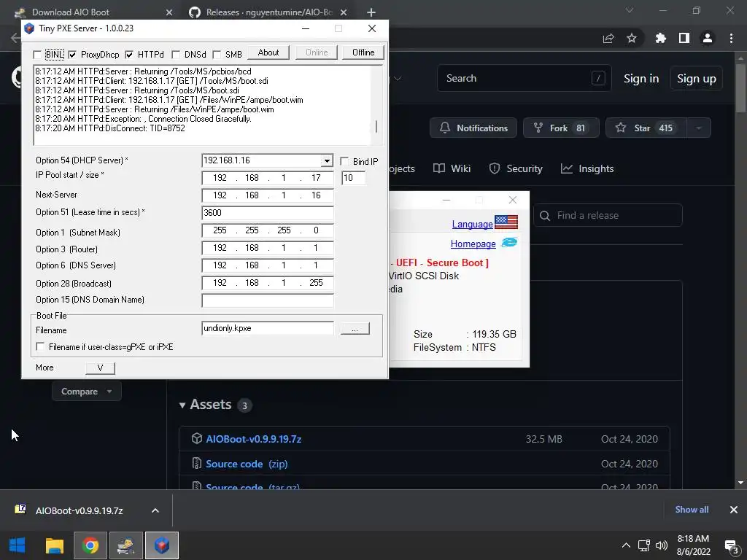Click the Chrome share page icon
The width and height of the screenshot is (747, 560).
pyautogui.click(x=608, y=38)
